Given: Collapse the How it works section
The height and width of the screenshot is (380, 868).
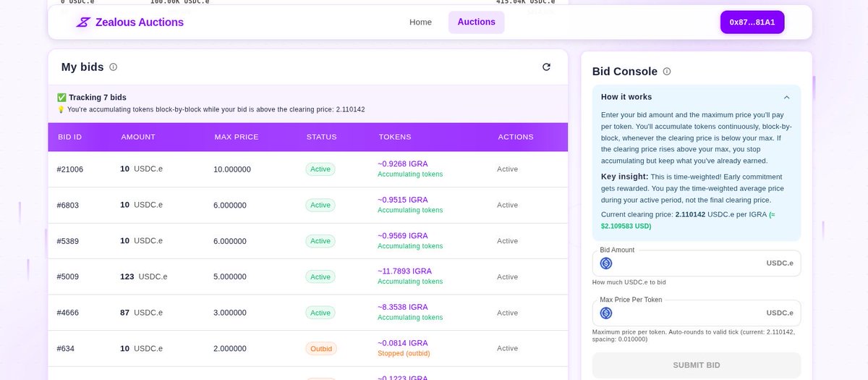Looking at the screenshot, I should [787, 97].
